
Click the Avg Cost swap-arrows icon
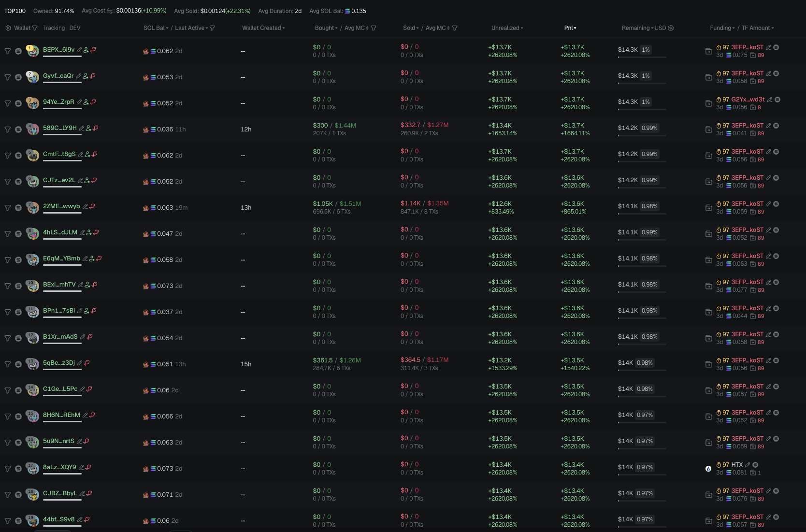tap(110, 11)
